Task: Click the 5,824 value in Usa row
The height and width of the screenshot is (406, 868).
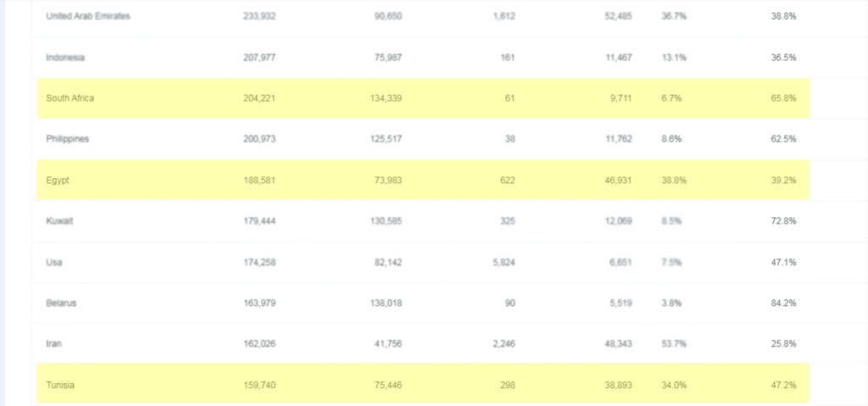Action: [x=504, y=262]
